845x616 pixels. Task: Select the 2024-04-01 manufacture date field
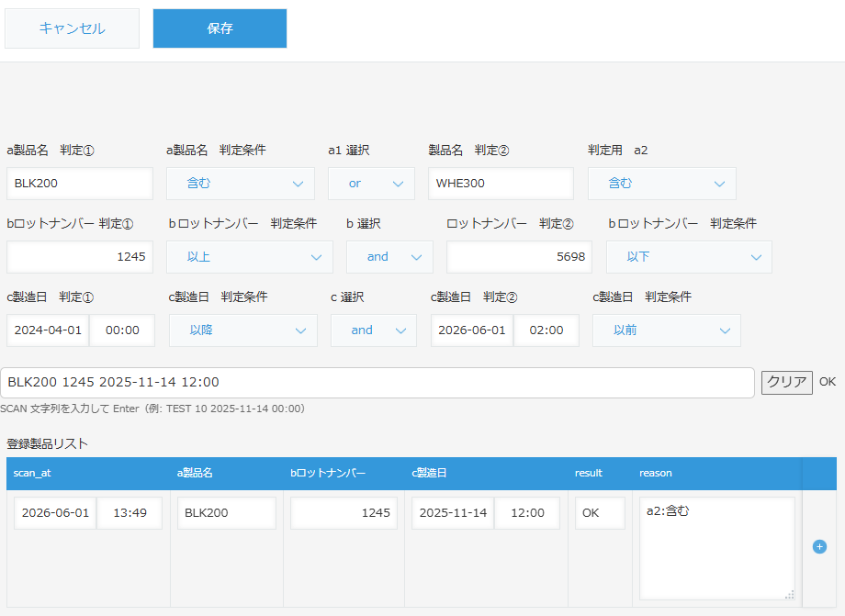[48, 330]
